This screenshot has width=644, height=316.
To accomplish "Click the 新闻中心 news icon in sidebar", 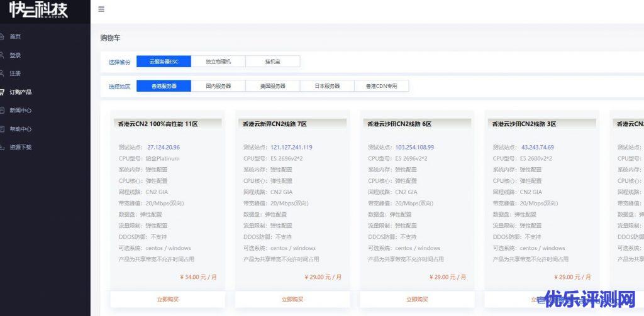I will (x=2, y=110).
